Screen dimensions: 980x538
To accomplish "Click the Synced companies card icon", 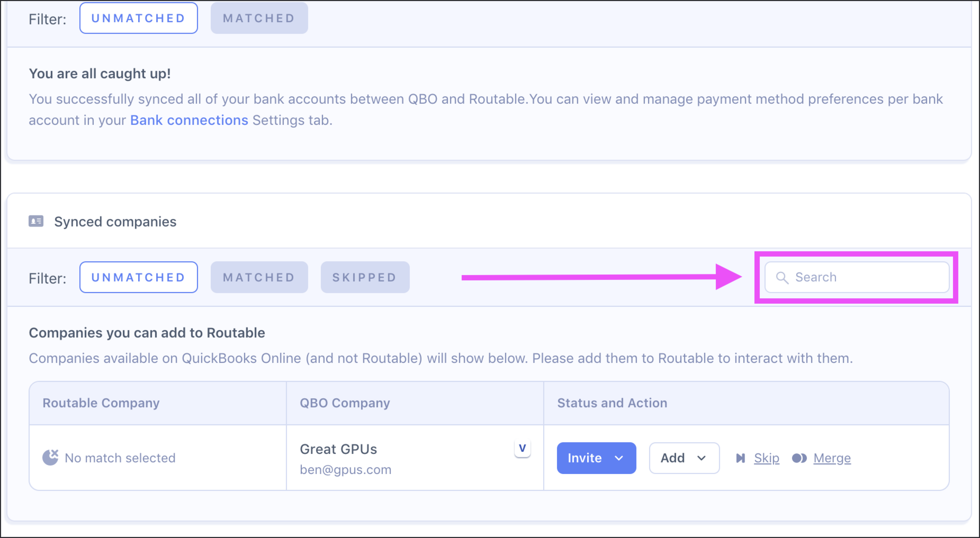I will click(x=36, y=221).
